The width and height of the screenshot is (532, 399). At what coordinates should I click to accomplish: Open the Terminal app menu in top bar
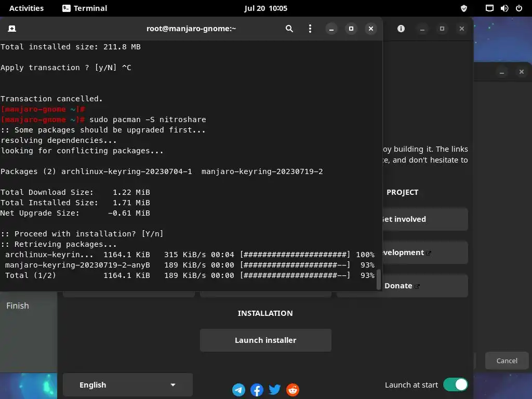point(85,8)
